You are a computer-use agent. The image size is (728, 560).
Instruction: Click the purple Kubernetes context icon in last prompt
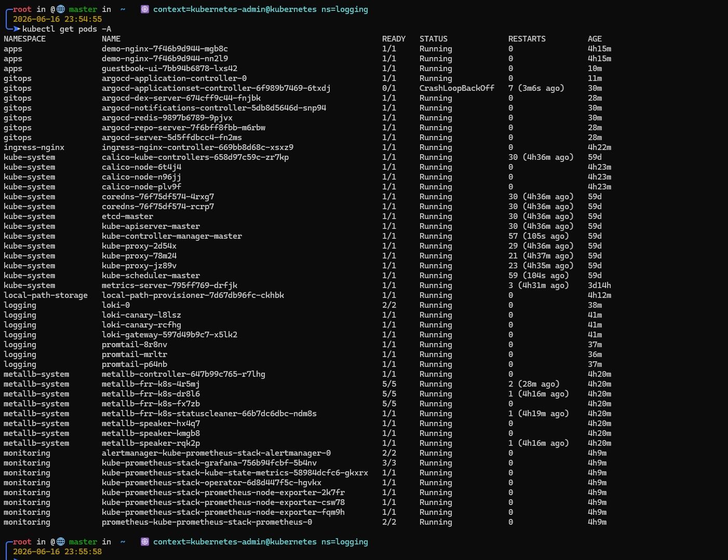[145, 542]
